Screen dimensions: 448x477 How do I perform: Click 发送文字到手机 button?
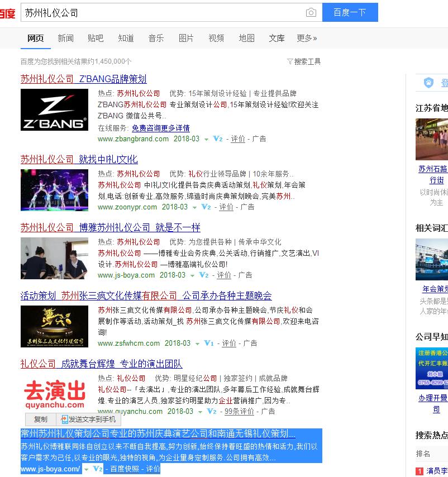pos(88,419)
